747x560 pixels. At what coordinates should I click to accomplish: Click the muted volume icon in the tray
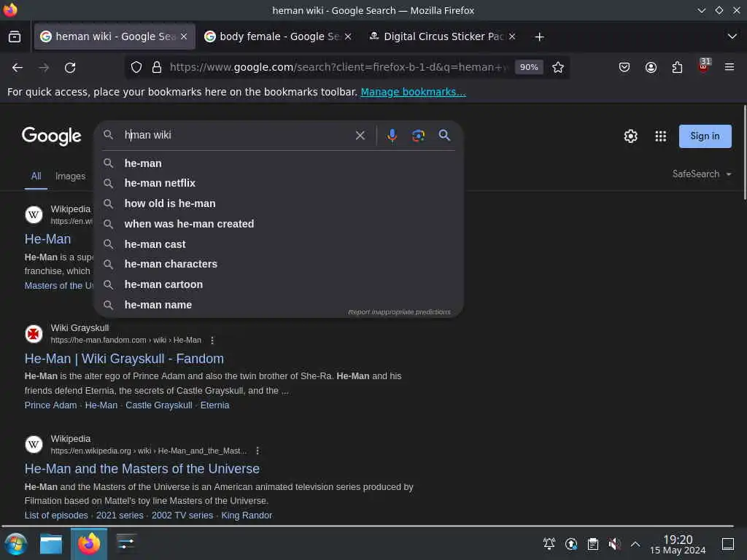click(614, 544)
